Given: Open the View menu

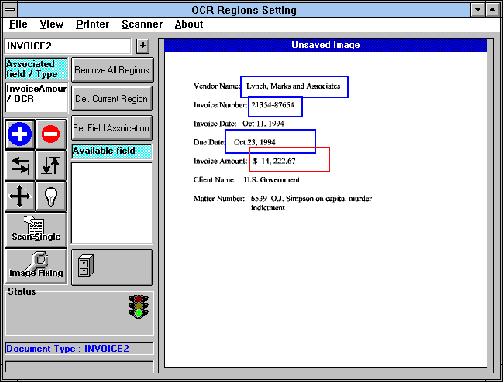Looking at the screenshot, I should (x=51, y=24).
